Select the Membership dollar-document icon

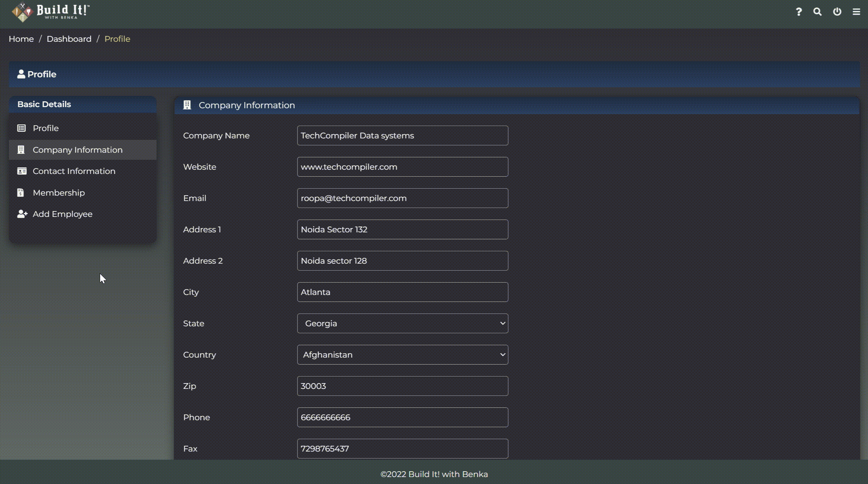(x=21, y=192)
